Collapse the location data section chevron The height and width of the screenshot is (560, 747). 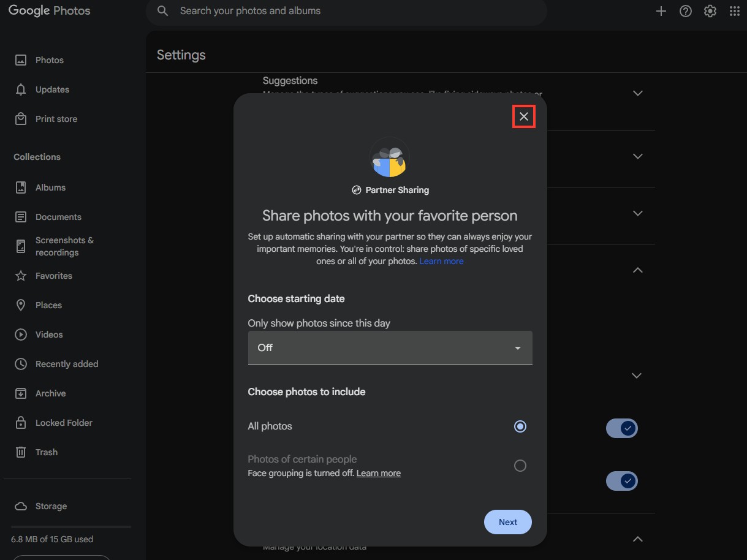(637, 539)
